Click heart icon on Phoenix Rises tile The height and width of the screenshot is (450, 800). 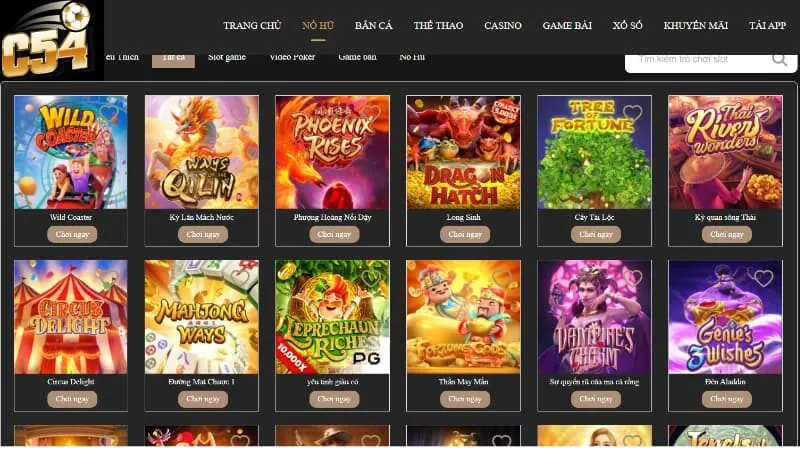370,113
